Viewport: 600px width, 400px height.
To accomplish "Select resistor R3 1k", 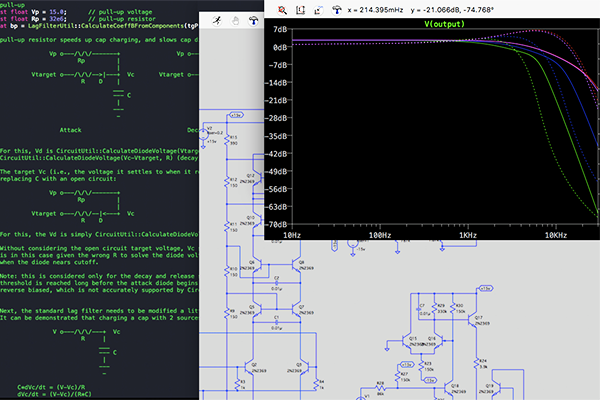I will pyautogui.click(x=238, y=384).
